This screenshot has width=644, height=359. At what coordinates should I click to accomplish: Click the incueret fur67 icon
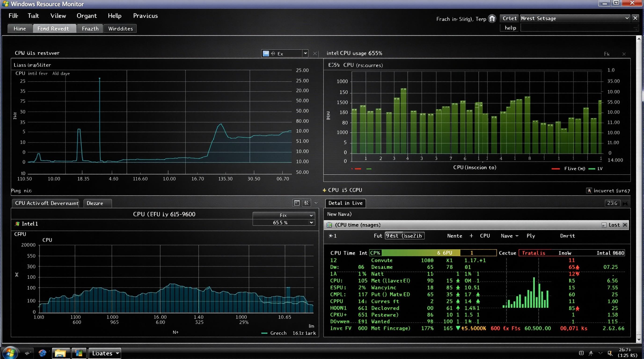(589, 191)
